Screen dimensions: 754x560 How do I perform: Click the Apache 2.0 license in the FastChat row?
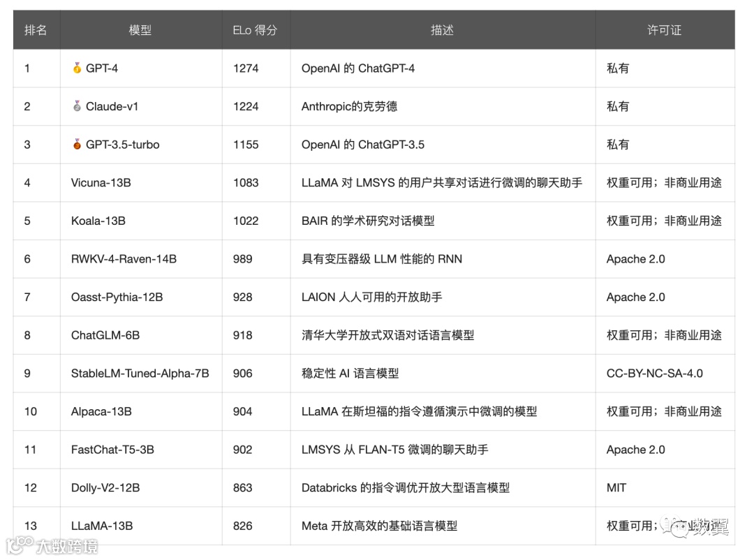click(x=636, y=450)
